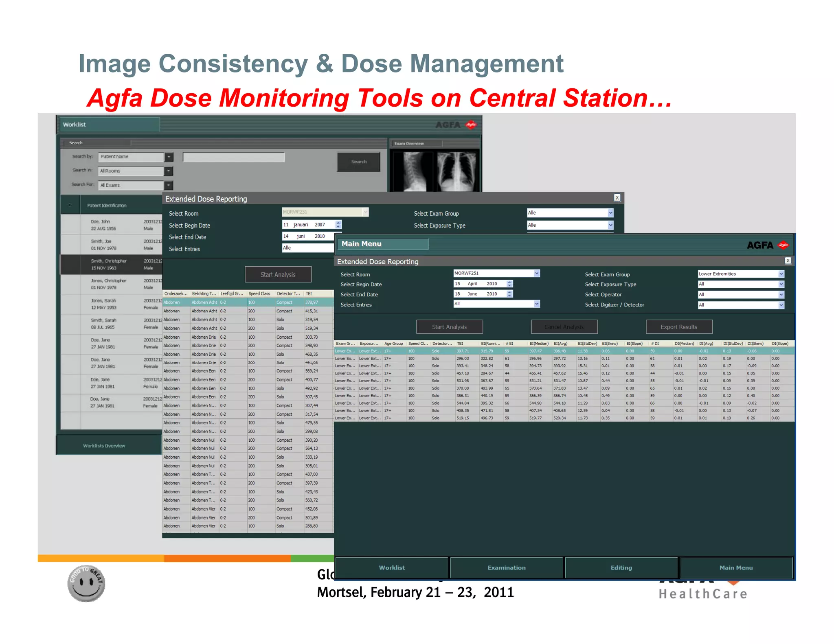Open the chest X-ray thumbnail
The width and height of the screenshot is (834, 644).
click(457, 172)
